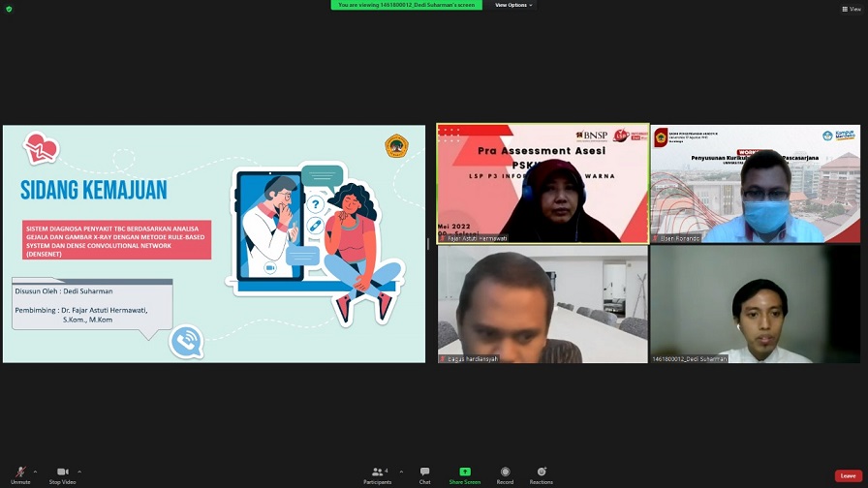Image resolution: width=868 pixels, height=488 pixels.
Task: Select Fajar Astuti Hermawati's video tile
Action: pos(542,183)
